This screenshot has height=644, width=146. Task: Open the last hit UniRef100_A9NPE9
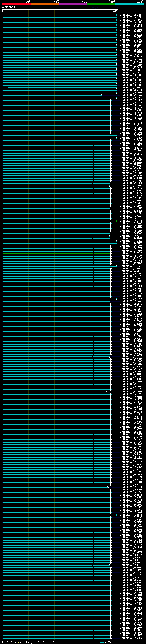point(131,638)
